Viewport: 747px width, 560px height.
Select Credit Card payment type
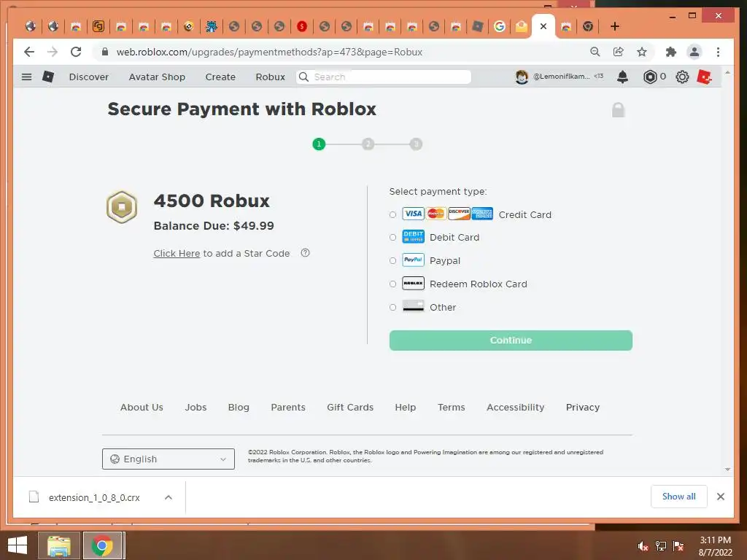[x=392, y=215]
